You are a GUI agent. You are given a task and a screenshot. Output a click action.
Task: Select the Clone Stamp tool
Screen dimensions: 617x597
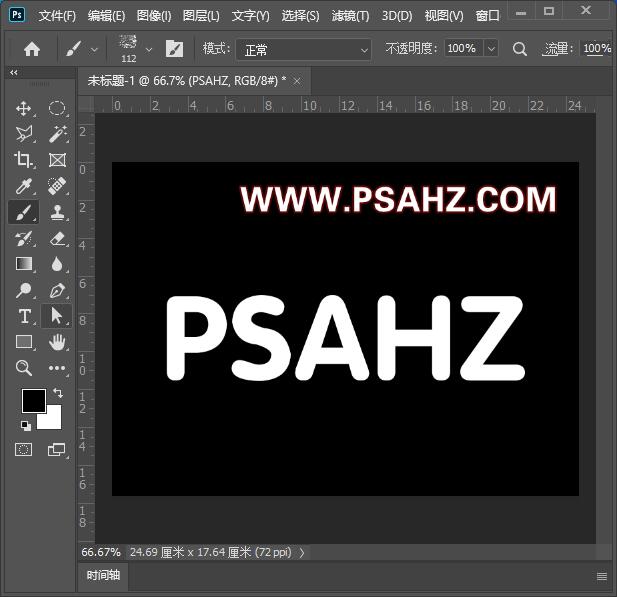[x=57, y=212]
